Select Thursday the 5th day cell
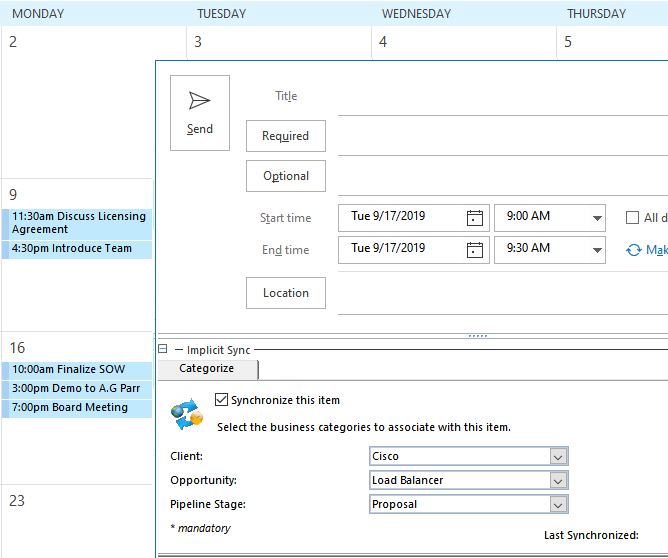 pos(613,43)
